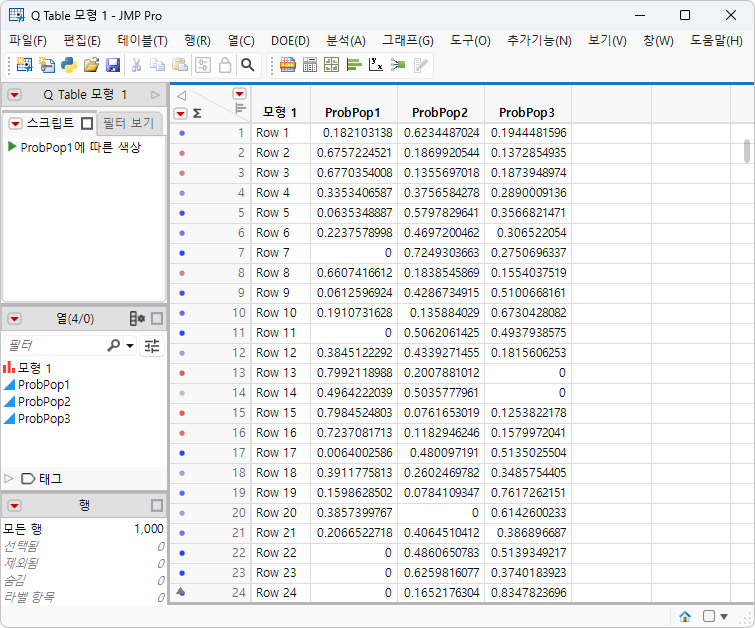Click the New Script toolbar icon
755x628 pixels.
pyautogui.click(x=47, y=65)
